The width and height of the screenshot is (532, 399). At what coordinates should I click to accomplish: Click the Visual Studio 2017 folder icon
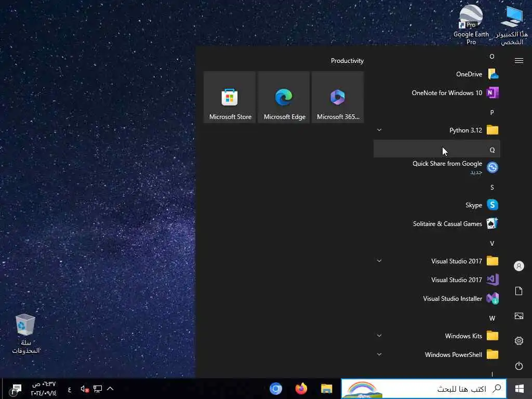pyautogui.click(x=493, y=261)
